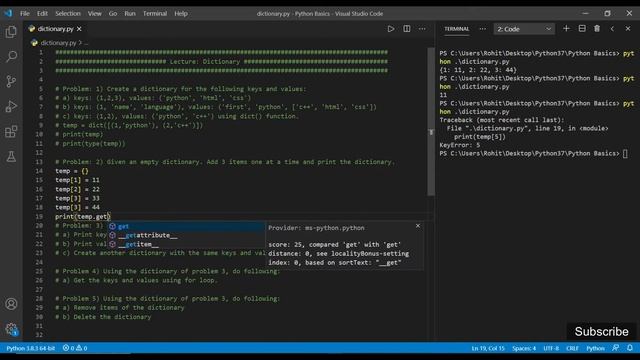
Task: Click 'KeyError: 5' in terminal
Action: [x=460, y=145]
